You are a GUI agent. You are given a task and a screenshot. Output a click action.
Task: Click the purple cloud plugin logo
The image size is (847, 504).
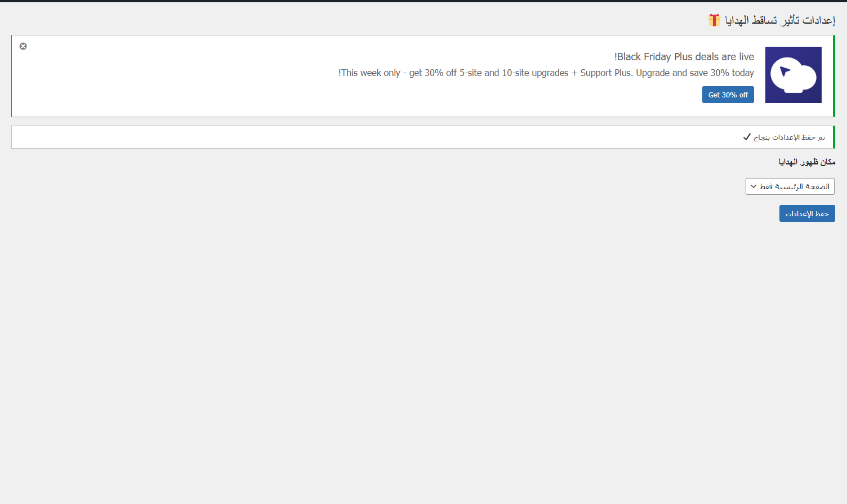click(x=793, y=75)
